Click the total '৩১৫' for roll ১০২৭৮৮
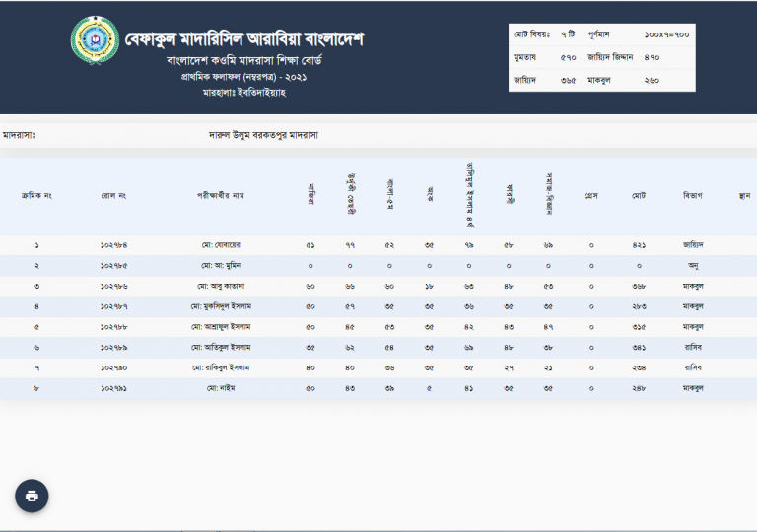Viewport: 757px width, 532px height. tap(639, 327)
